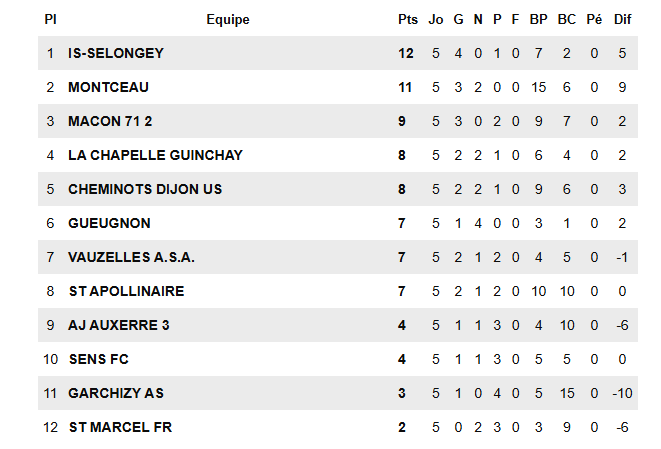Click ST MARCEL FR team name
Image resolution: width=661 pixels, height=449 pixels.
tap(120, 427)
